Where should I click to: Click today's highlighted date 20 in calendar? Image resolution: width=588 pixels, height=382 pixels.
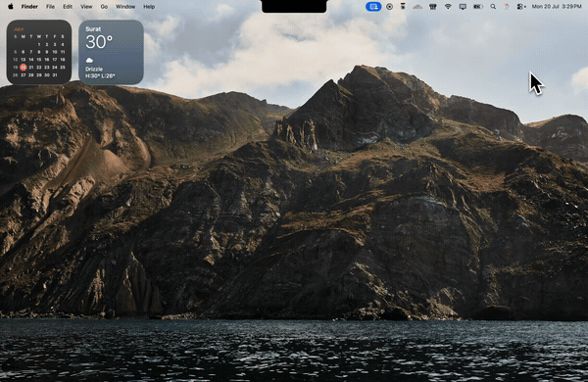24,68
